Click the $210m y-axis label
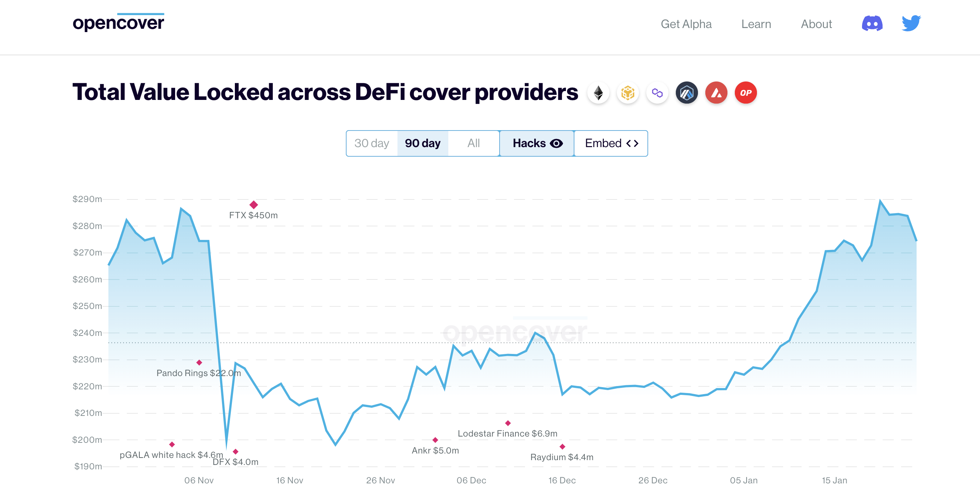 click(88, 413)
